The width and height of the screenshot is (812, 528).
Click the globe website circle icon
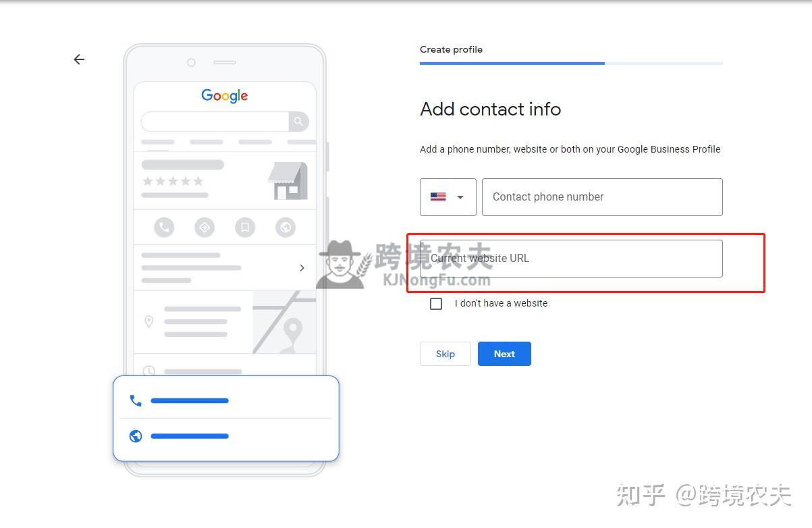[286, 228]
